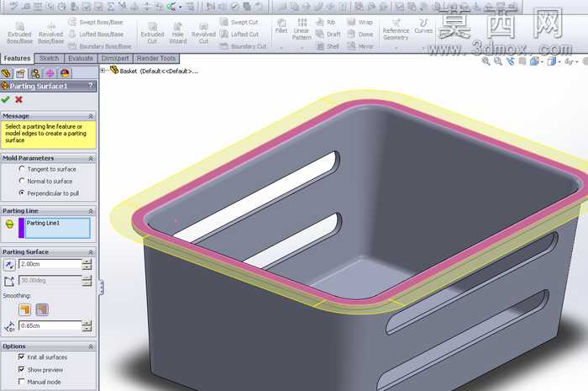
Task: Select the Extruded Cut tool
Action: (152, 33)
